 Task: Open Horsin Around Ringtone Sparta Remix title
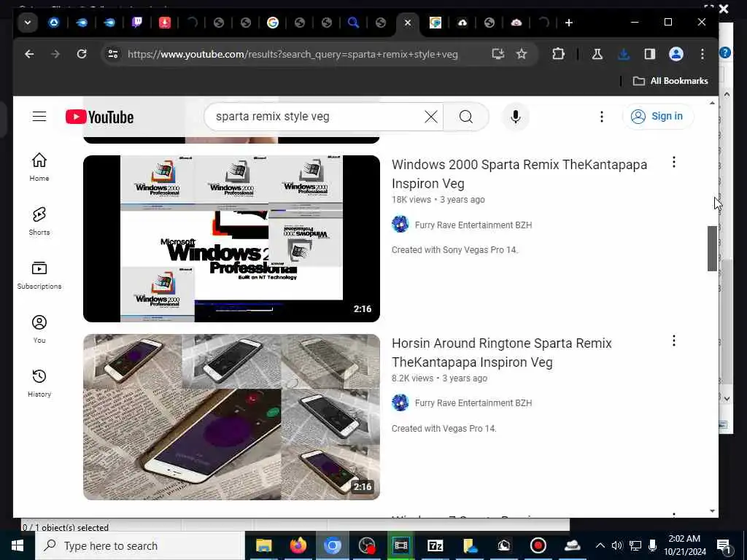point(502,352)
